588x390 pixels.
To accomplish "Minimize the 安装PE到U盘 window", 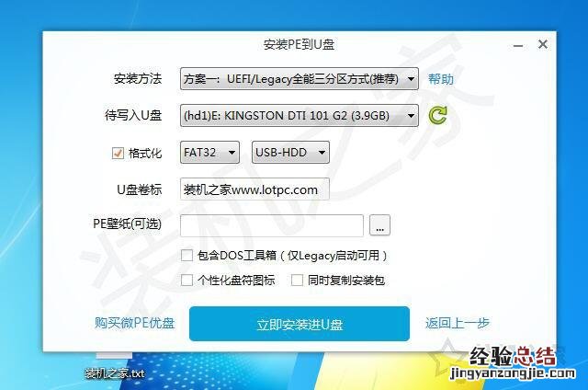I will [x=518, y=45].
